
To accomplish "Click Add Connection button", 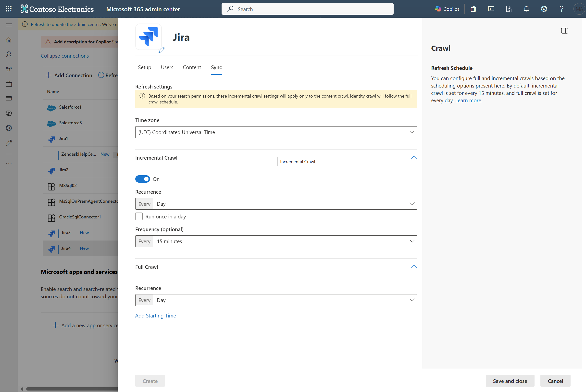I will tap(69, 75).
